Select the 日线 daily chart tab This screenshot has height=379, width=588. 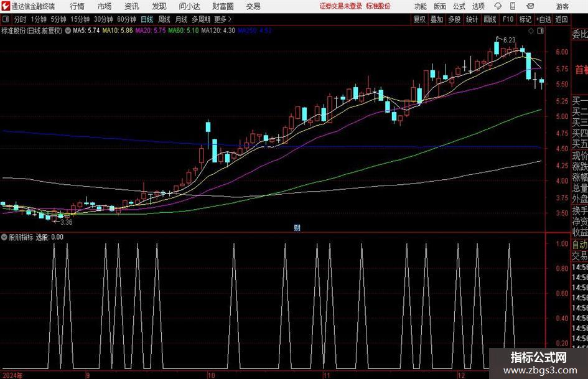pyautogui.click(x=147, y=19)
